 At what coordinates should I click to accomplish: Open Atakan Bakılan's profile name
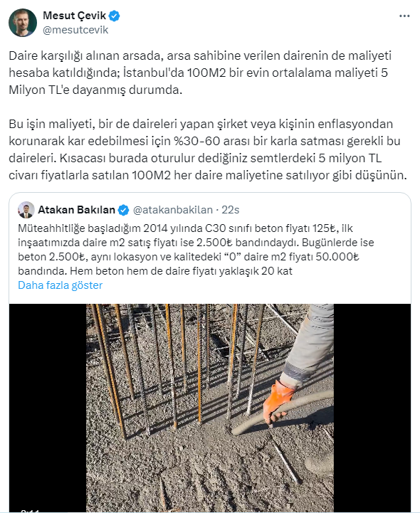coord(77,209)
